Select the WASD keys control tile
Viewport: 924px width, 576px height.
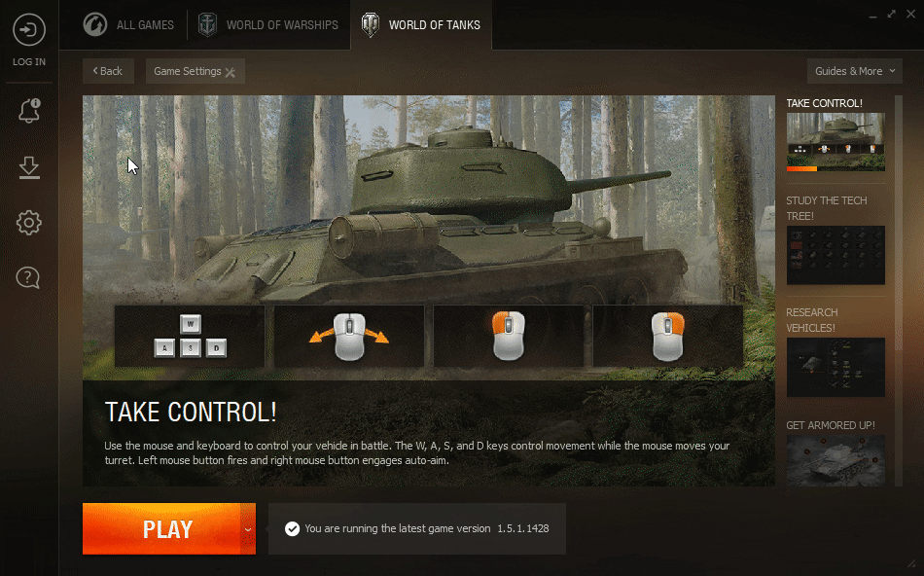pos(190,336)
